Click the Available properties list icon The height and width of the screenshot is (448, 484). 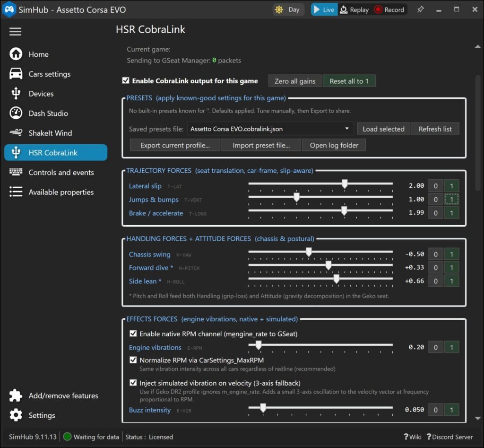pos(16,192)
